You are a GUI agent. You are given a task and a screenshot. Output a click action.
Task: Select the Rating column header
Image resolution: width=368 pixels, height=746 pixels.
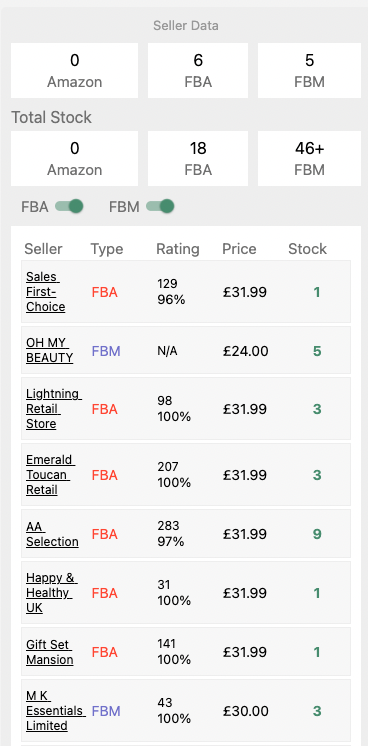(178, 249)
